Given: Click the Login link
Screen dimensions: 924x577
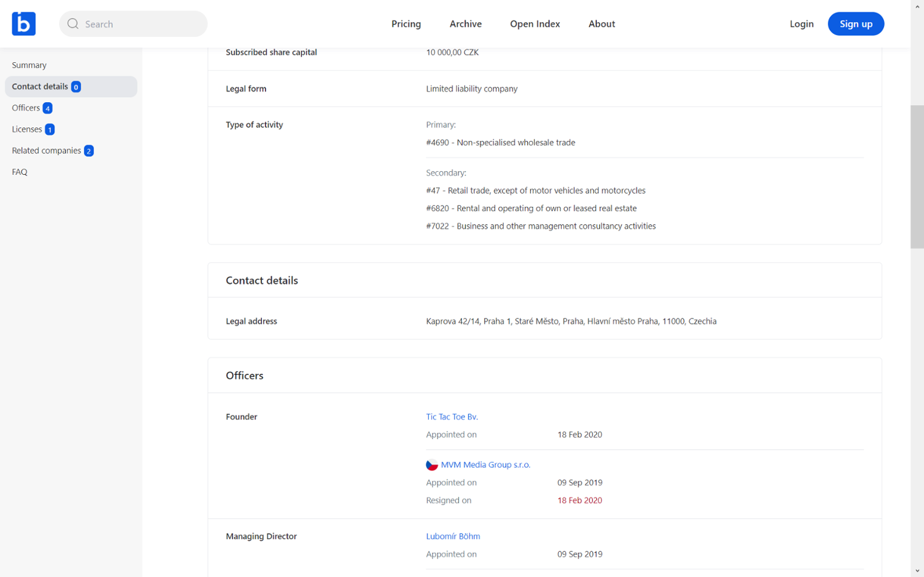Looking at the screenshot, I should (801, 24).
